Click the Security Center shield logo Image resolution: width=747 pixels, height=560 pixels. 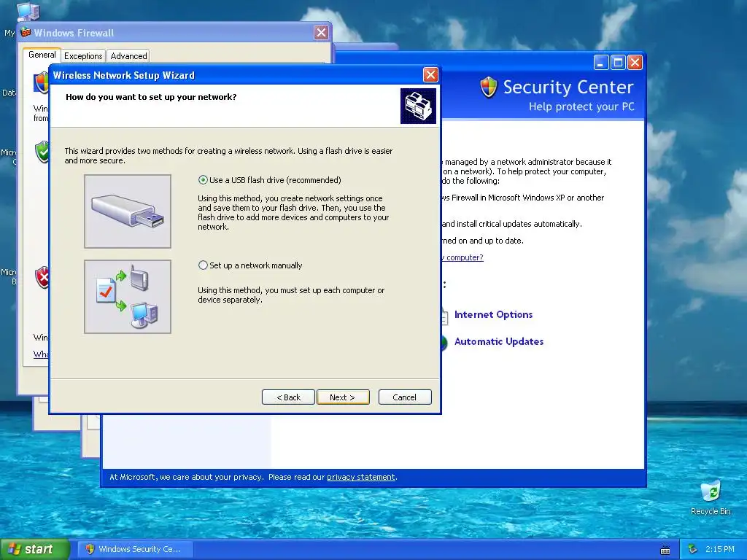489,87
